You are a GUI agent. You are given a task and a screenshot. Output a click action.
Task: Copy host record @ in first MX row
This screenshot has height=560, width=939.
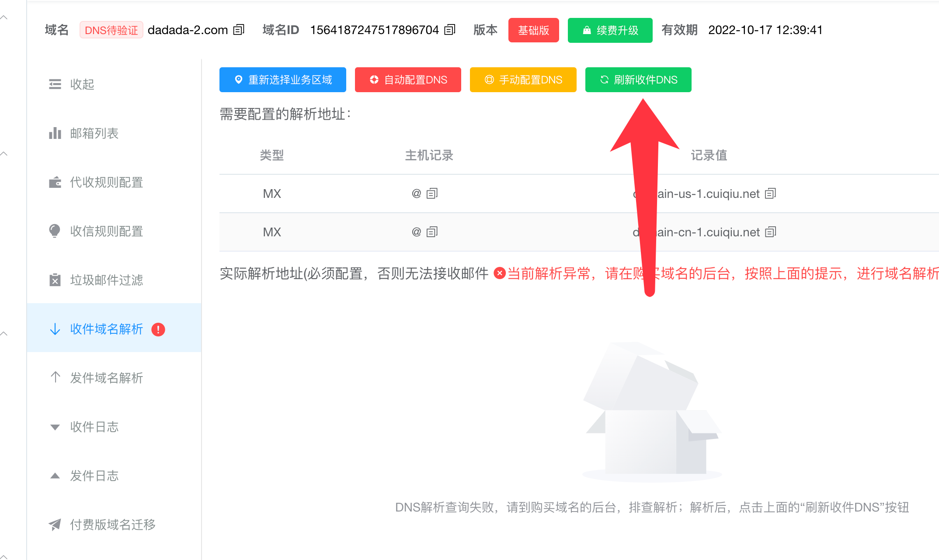click(432, 194)
